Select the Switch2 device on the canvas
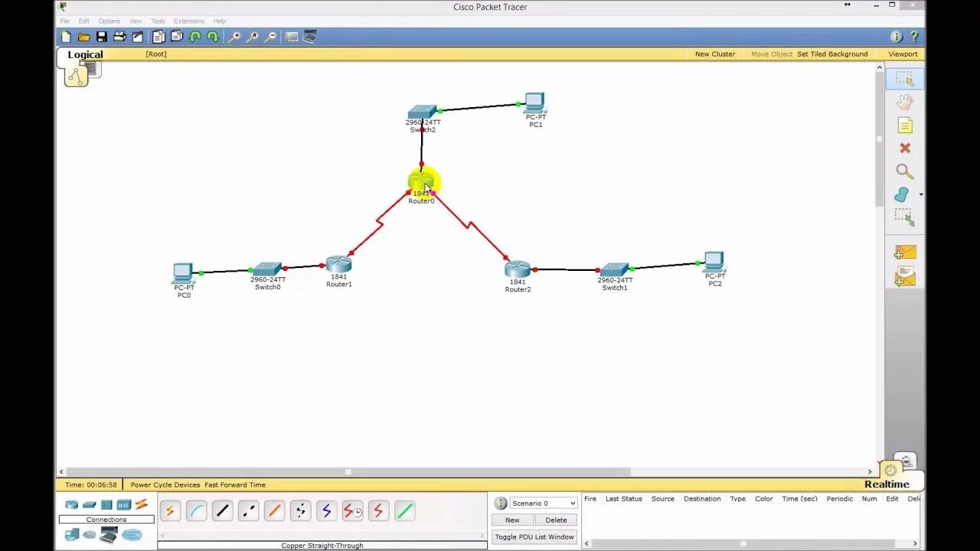The image size is (980, 551). (422, 112)
